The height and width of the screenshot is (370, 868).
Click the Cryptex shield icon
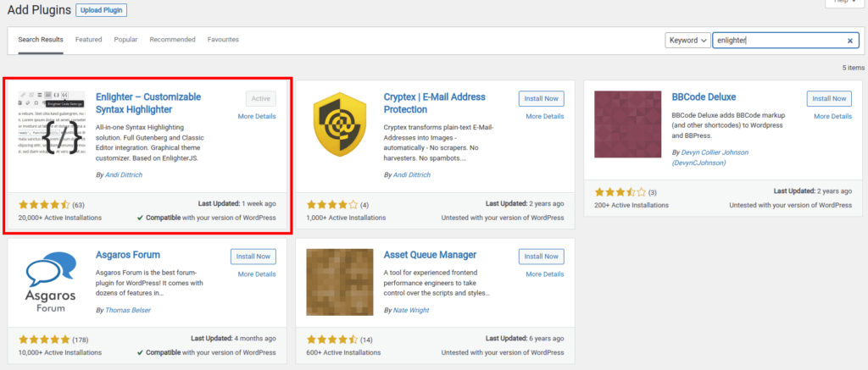click(339, 124)
